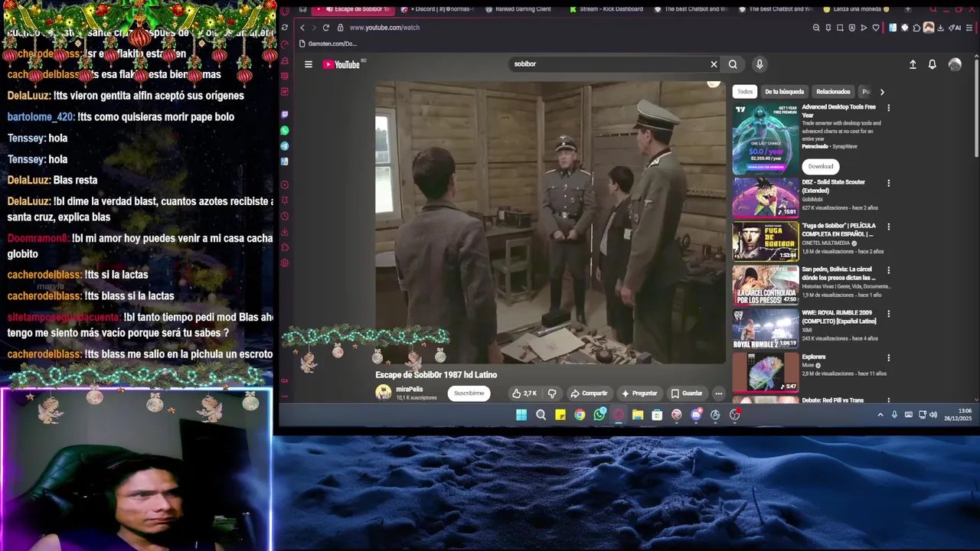Open the San pedro, Bolivia thumbnail
980x551 pixels.
coord(766,285)
